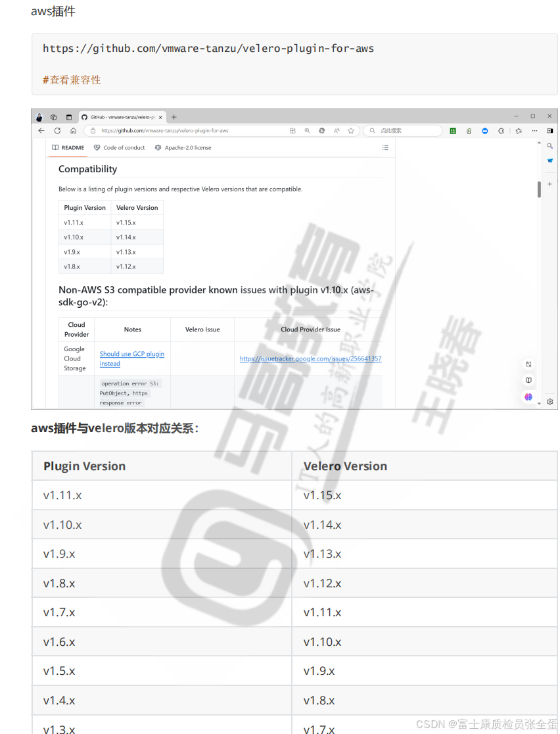This screenshot has width=560, height=734.
Task: Open the workspaces icon next to avatar
Action: (x=54, y=117)
